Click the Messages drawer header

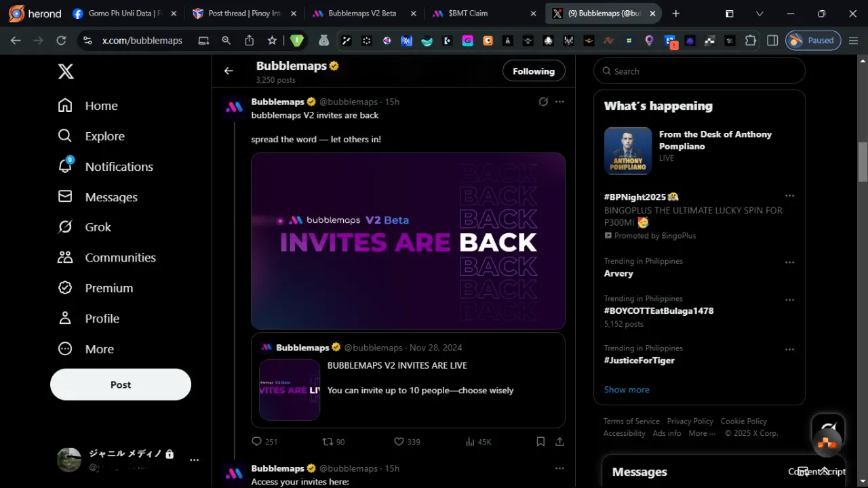(x=724, y=472)
